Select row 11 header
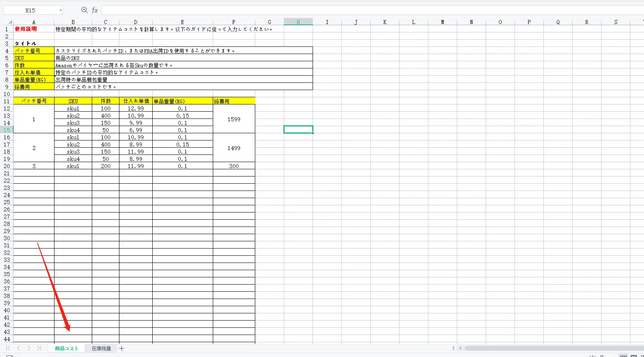The image size is (644, 357). (x=7, y=101)
